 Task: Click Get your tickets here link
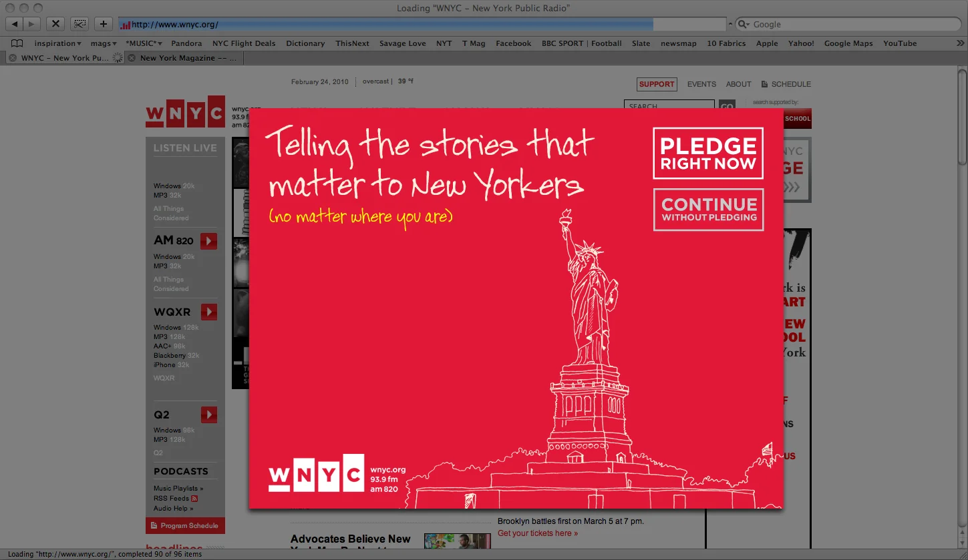coord(538,533)
